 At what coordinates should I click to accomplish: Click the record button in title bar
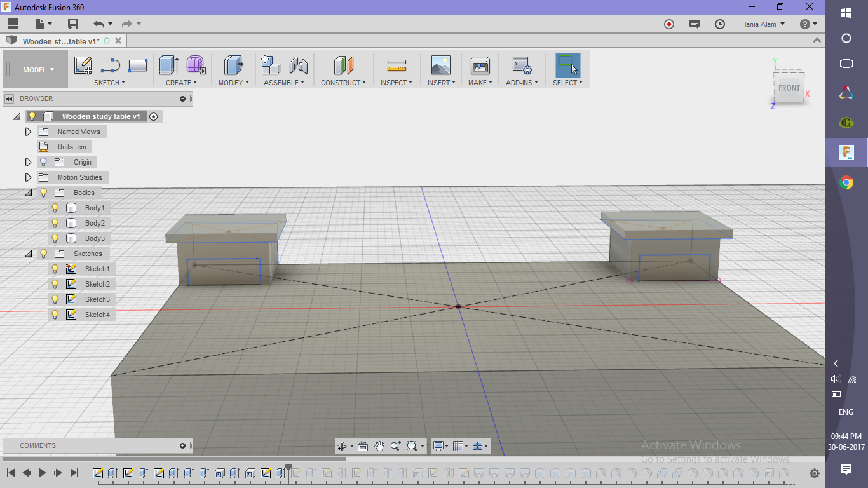pyautogui.click(x=669, y=24)
